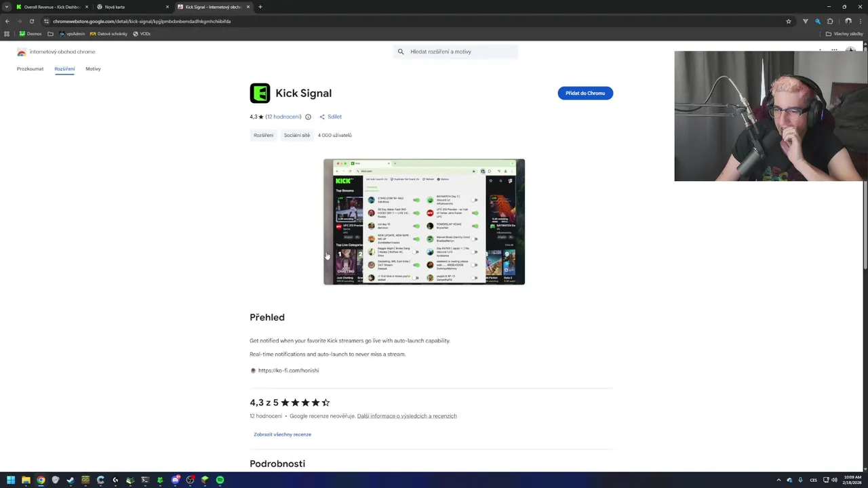Open the VODs bookmark
The image size is (868, 488).
point(142,34)
